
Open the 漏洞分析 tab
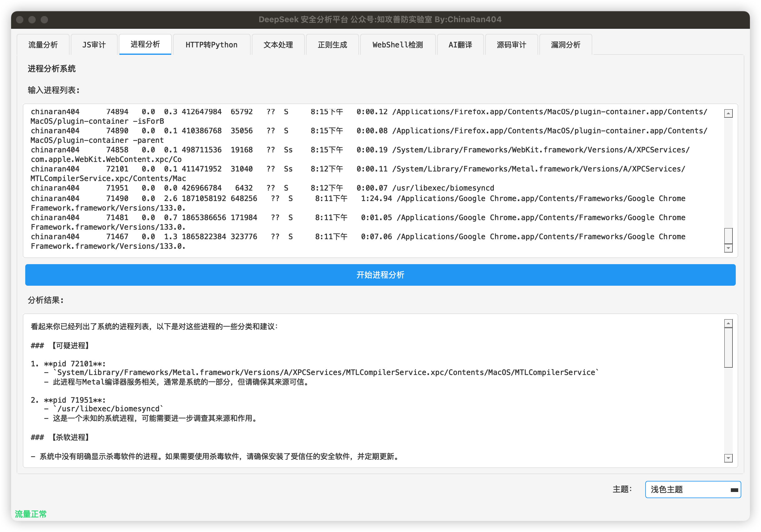tap(566, 45)
